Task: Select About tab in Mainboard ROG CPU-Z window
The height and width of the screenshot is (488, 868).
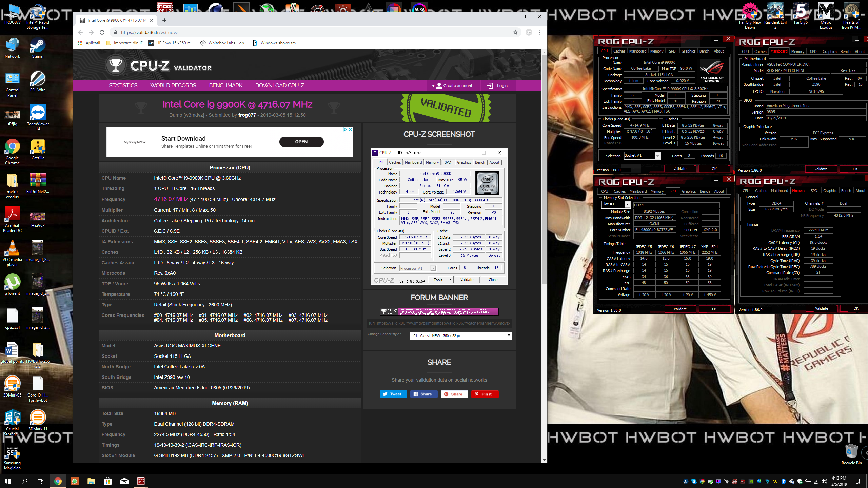Action: 860,52
